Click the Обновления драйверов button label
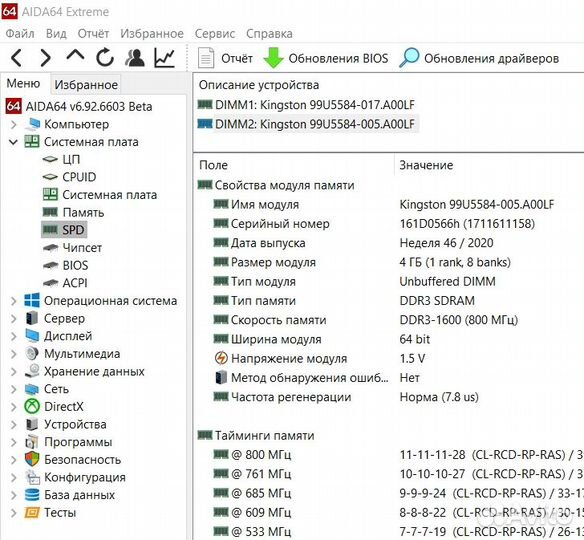The image size is (584, 540). [492, 58]
